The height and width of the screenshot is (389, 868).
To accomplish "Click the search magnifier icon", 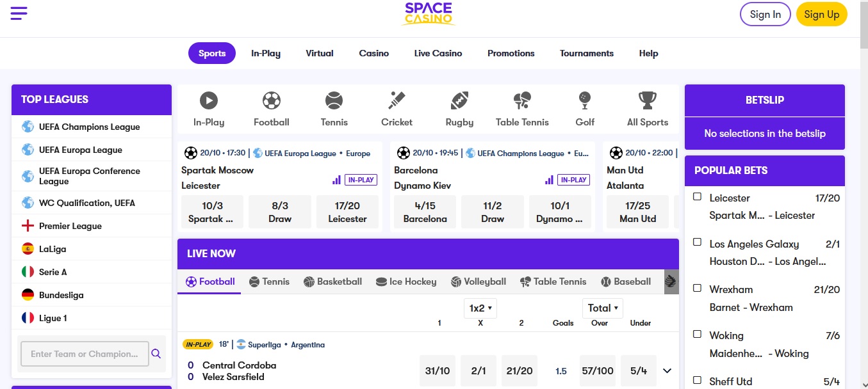I will [x=156, y=354].
